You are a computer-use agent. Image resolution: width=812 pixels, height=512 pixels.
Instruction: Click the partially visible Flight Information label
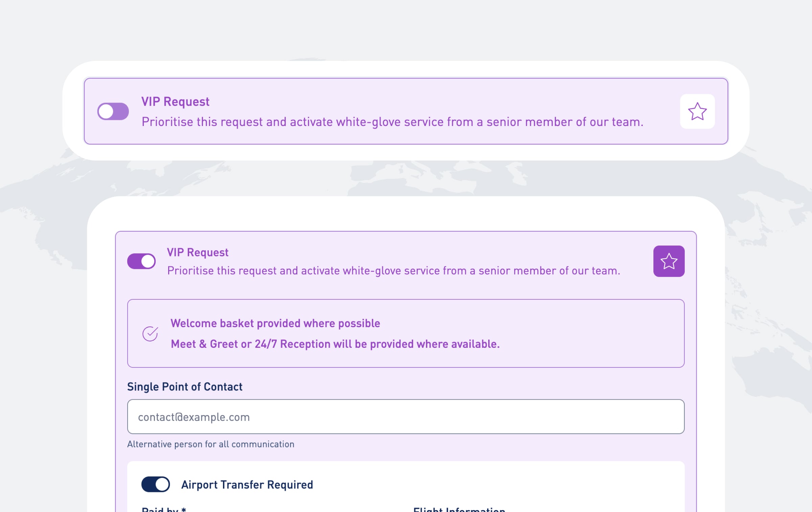coord(459,509)
